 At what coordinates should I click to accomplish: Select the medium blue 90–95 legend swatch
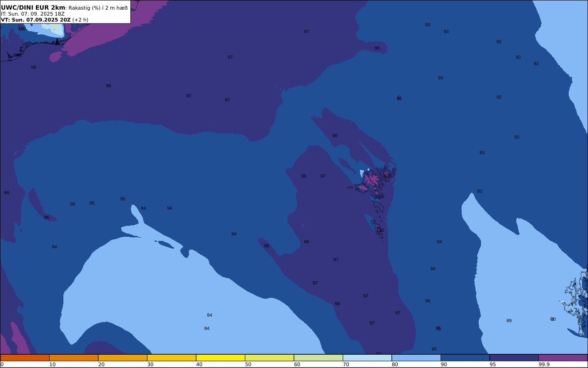465,357
